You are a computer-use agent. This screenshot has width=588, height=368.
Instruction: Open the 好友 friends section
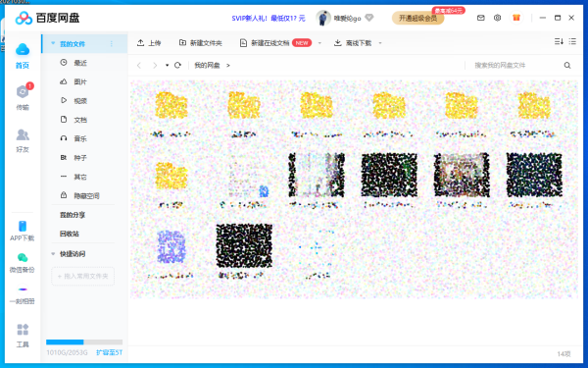[23, 140]
